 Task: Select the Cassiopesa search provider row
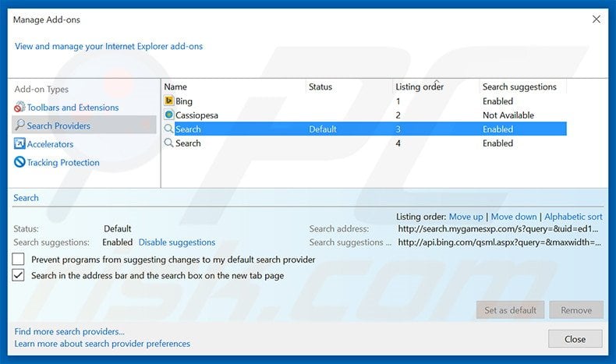click(x=365, y=115)
